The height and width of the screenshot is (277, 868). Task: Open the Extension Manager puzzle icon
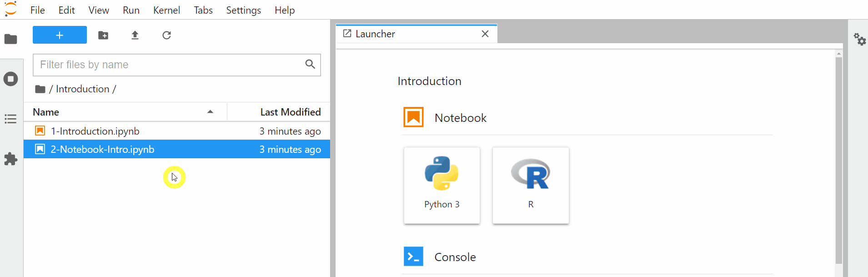click(x=11, y=159)
